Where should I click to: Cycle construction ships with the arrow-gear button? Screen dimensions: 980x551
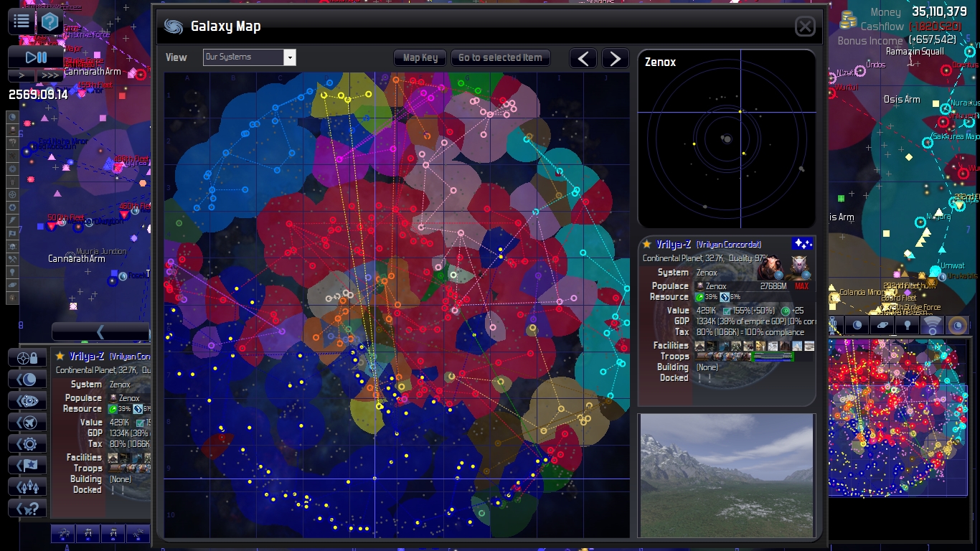[27, 444]
